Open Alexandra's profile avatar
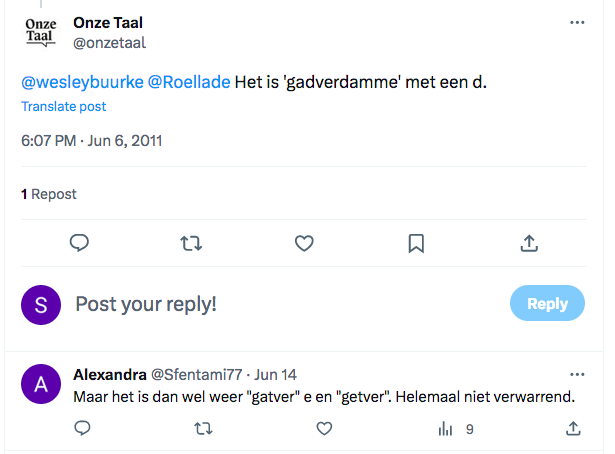The image size is (615, 454). point(41,384)
